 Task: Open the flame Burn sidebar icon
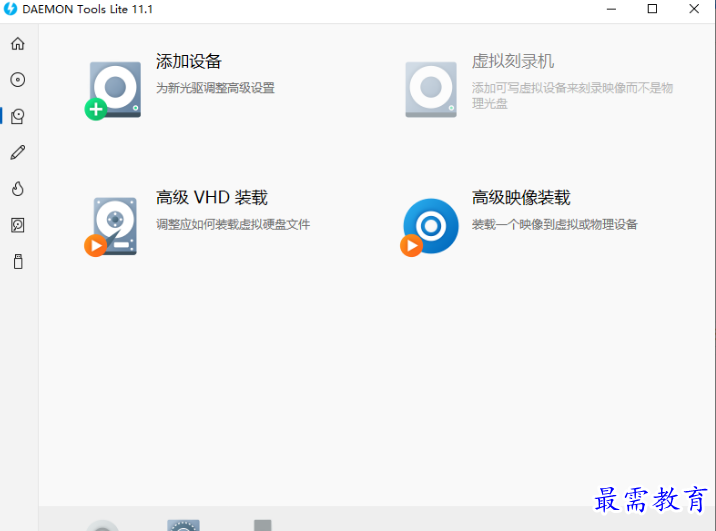(x=18, y=189)
